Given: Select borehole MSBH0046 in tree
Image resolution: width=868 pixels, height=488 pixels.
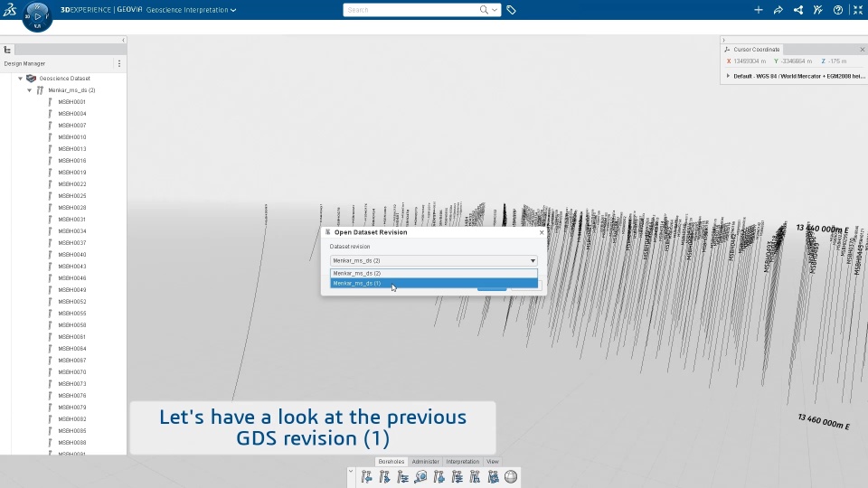Looking at the screenshot, I should point(72,278).
